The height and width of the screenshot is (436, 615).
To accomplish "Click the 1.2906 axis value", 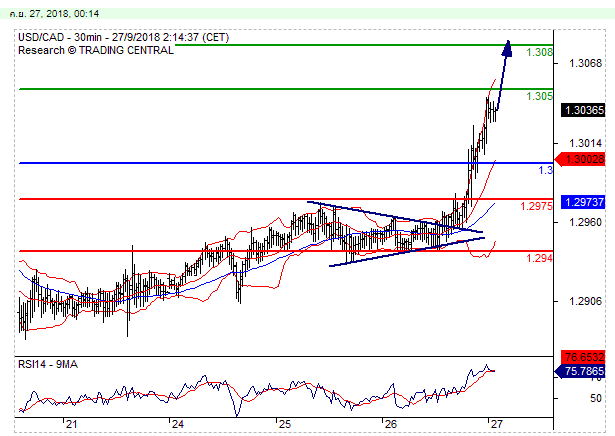I will tap(585, 302).
